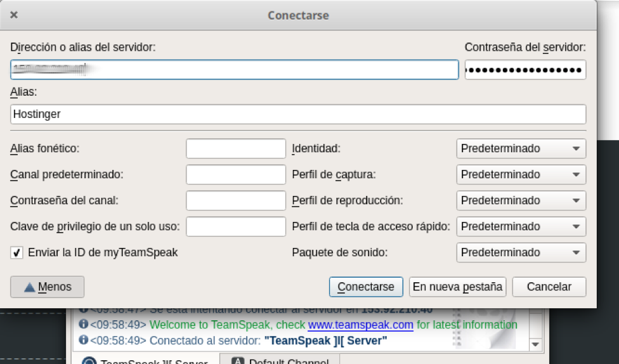Screen dimensions: 619x364
Task: Click the Contraseña del servidor password field
Action: pos(525,70)
